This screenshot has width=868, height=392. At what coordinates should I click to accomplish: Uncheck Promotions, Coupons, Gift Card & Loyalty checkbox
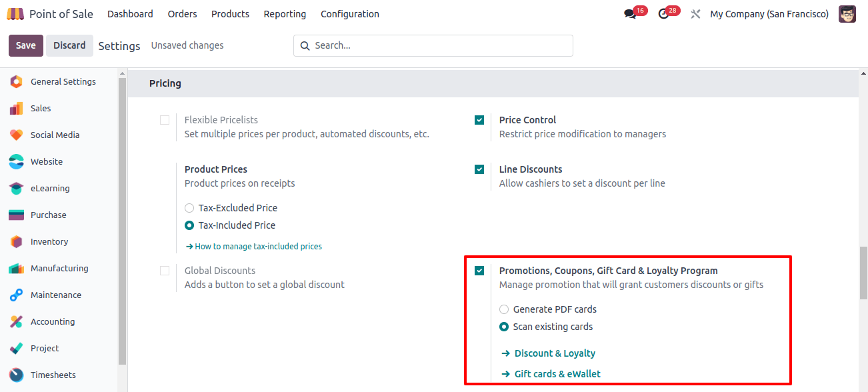479,271
